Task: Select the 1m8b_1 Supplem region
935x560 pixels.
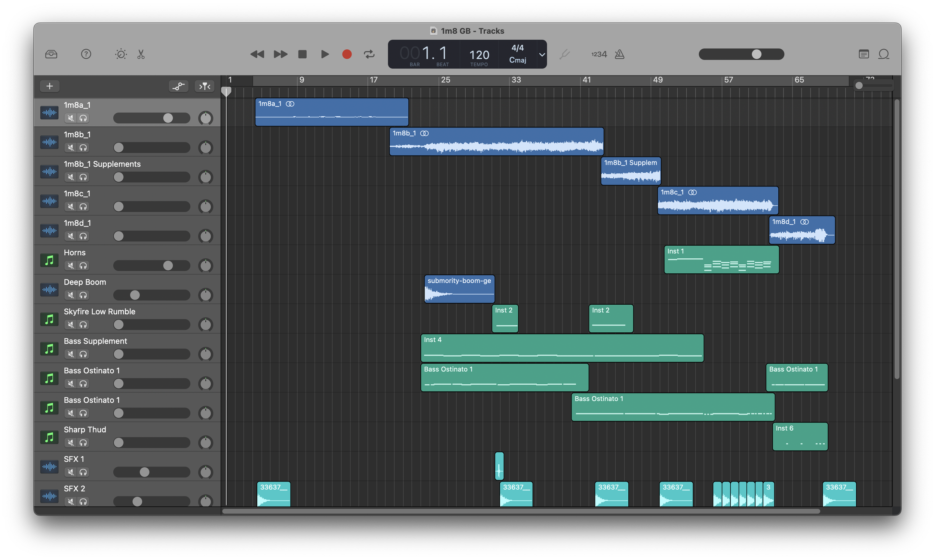Action: point(631,171)
